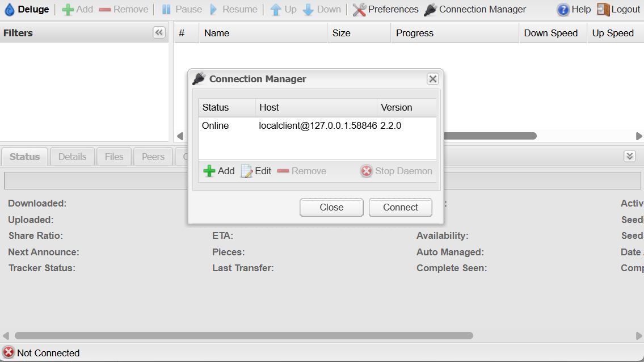Select the localclient@127.0.0.1:58846 host row

click(x=317, y=125)
